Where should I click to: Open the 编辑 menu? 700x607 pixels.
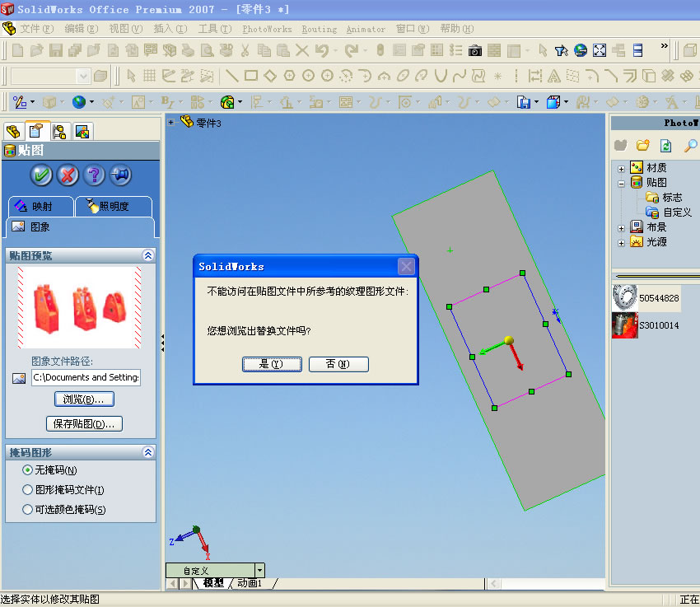[x=82, y=29]
